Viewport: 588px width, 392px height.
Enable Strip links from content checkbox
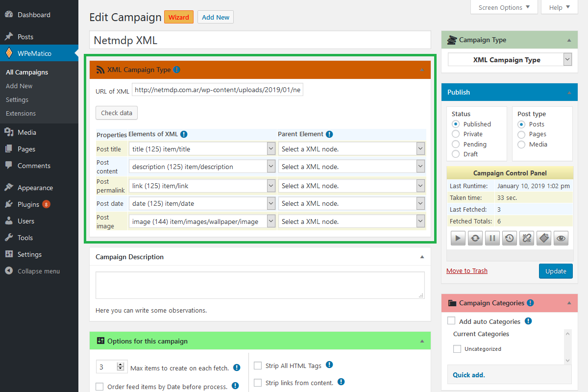tap(258, 383)
